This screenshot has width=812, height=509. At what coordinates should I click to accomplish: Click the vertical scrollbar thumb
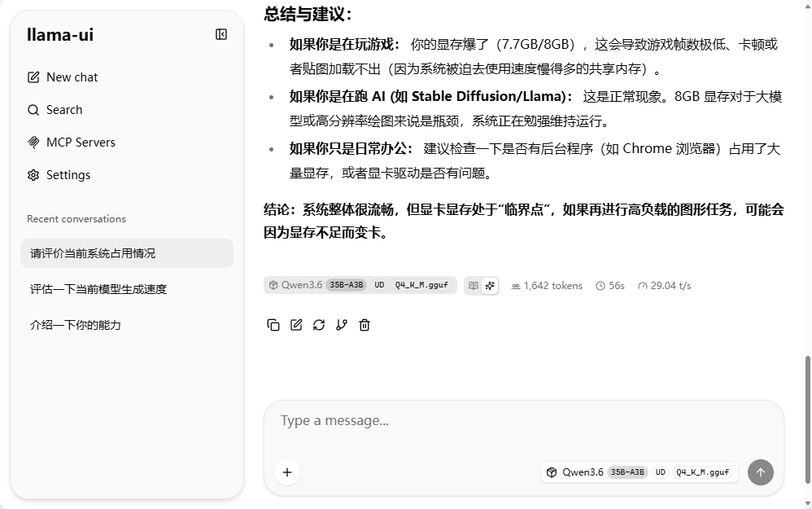(x=807, y=420)
